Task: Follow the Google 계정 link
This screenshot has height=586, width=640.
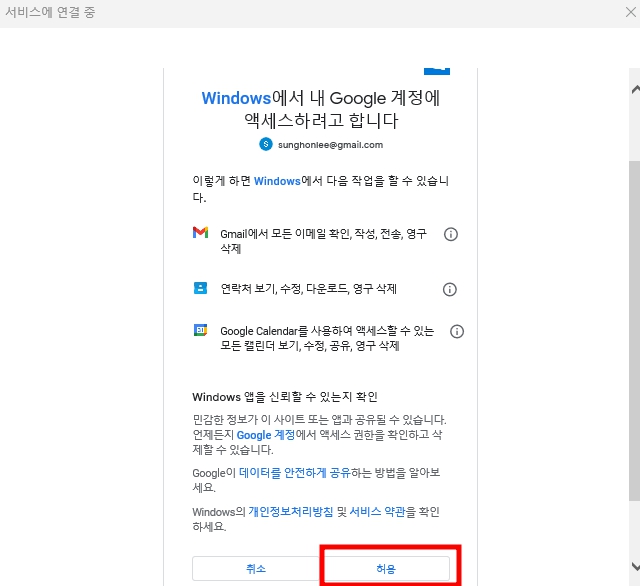Action: [x=266, y=435]
